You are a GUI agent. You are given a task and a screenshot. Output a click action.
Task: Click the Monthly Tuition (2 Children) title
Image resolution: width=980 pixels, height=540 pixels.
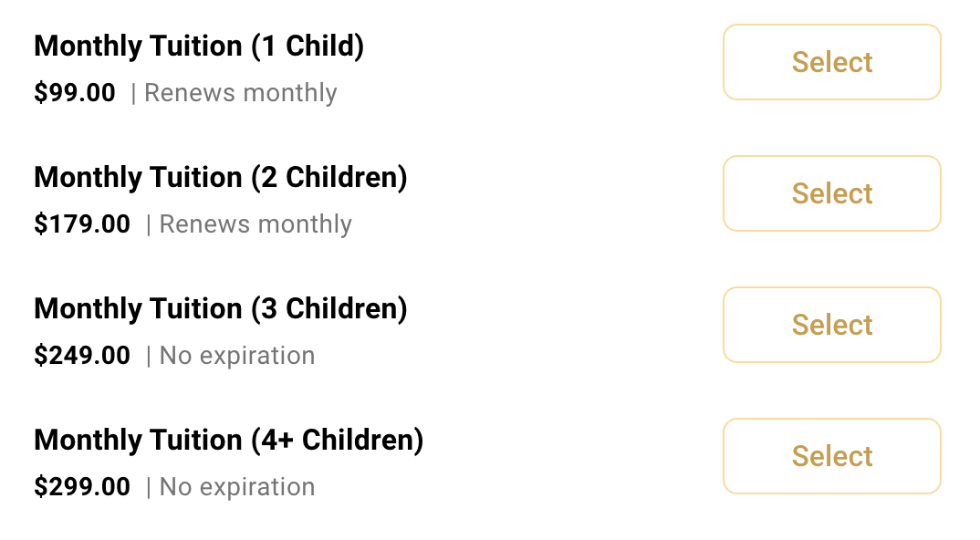(221, 178)
